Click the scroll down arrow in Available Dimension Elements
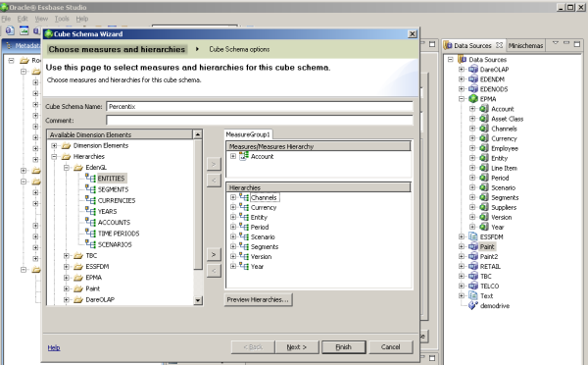 (198, 300)
